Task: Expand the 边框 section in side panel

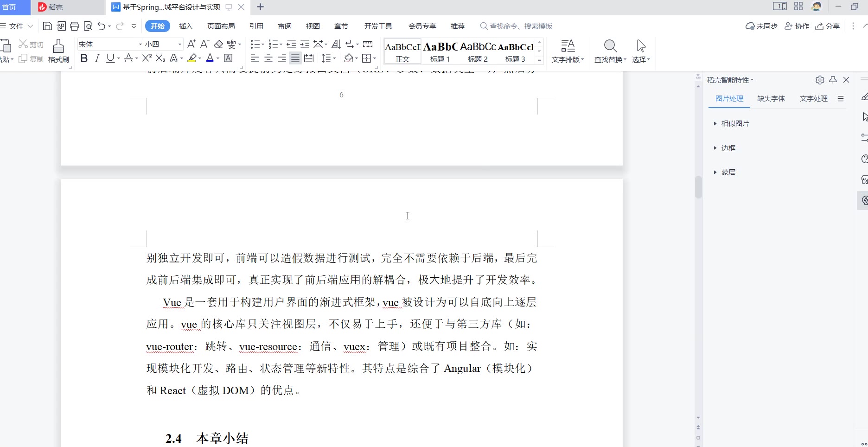Action: click(724, 148)
